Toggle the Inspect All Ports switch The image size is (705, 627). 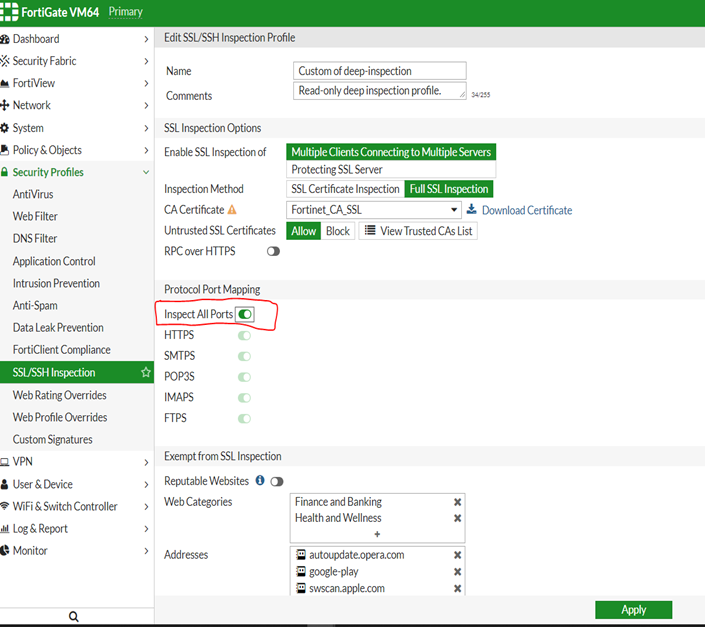(245, 314)
